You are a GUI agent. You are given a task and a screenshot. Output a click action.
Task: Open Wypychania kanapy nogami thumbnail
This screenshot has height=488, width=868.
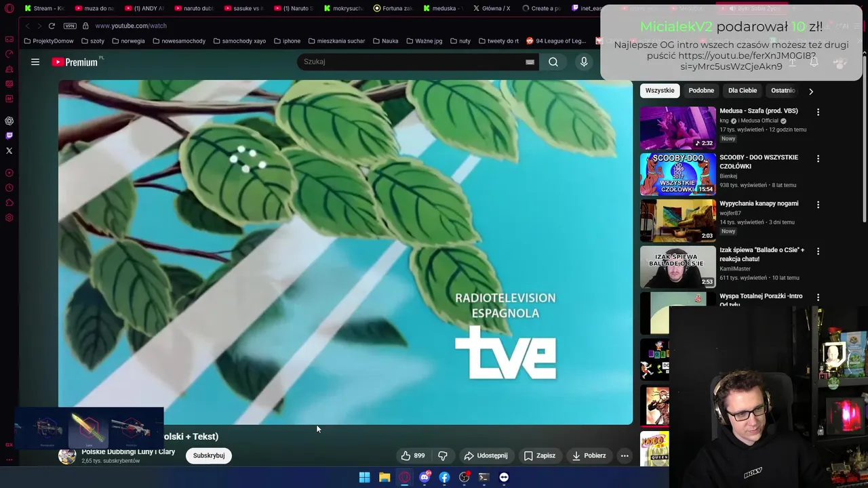[x=677, y=220]
